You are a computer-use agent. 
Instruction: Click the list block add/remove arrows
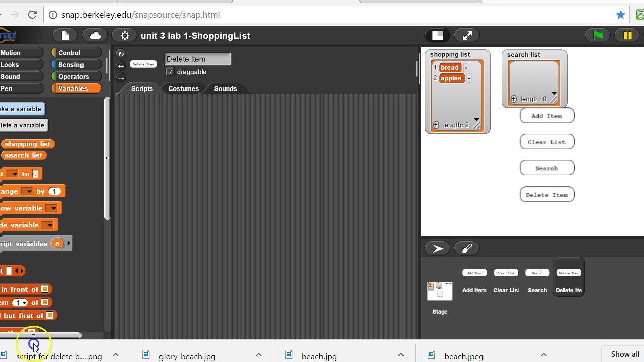[x=19, y=271]
